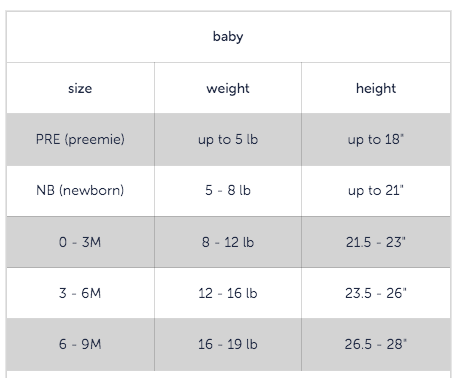
Task: Select the 6 - 9M size cell
Action: pos(80,344)
